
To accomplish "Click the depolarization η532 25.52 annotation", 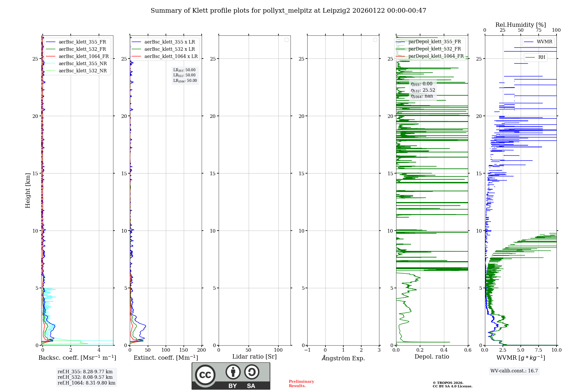I will click(x=423, y=90).
